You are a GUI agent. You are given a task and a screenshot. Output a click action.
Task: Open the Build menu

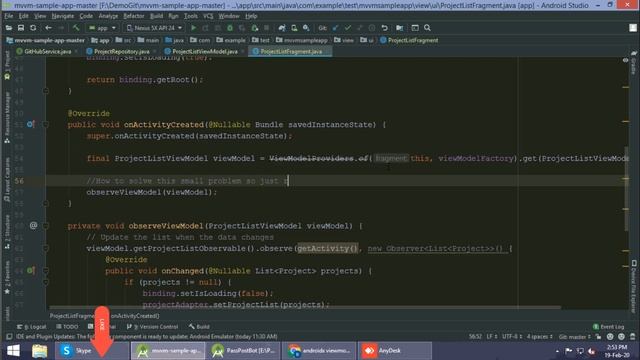[x=156, y=16]
